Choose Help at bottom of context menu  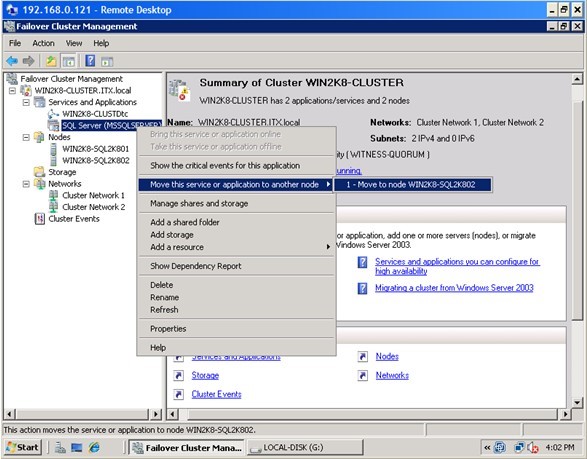pyautogui.click(x=236, y=347)
